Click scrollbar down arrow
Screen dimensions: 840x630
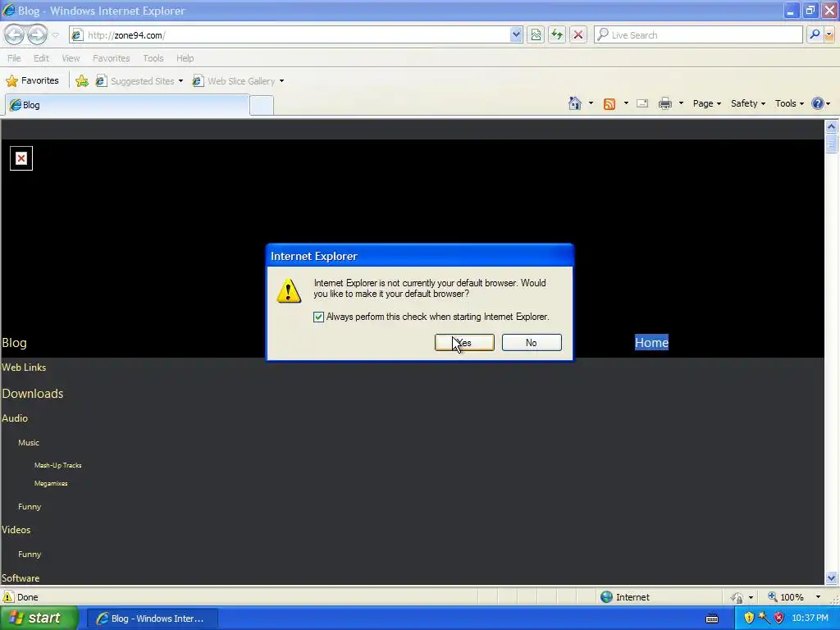(832, 578)
